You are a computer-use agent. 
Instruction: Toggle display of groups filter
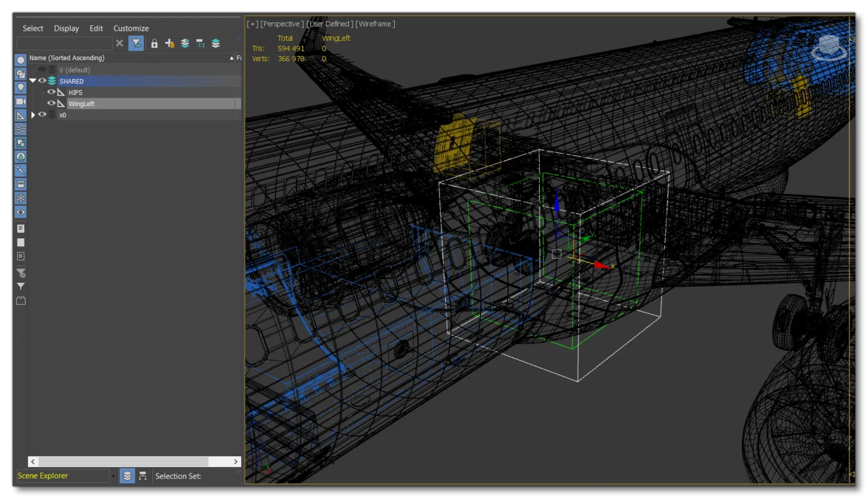point(20,143)
